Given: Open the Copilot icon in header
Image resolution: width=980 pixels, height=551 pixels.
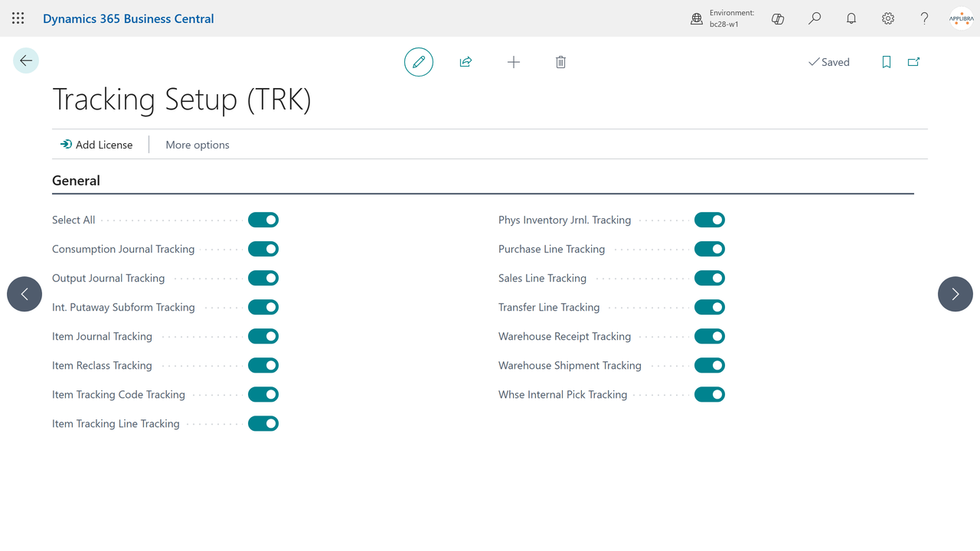Looking at the screenshot, I should point(778,18).
